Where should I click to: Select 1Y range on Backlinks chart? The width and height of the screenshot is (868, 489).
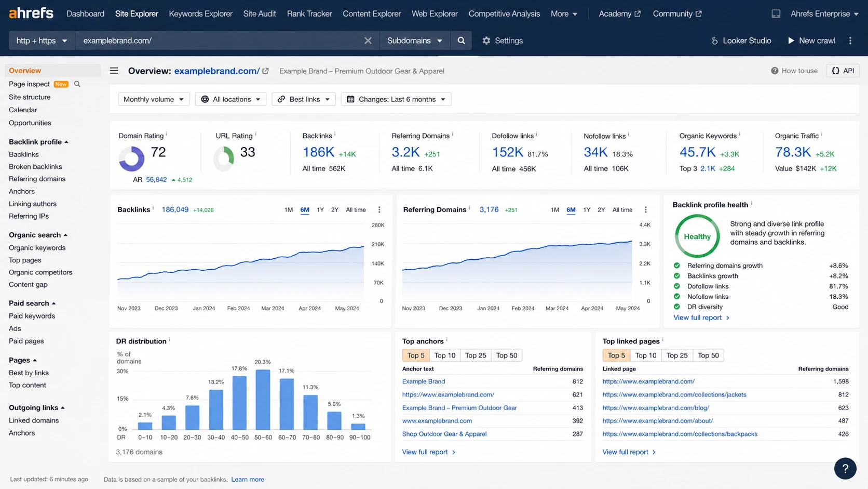tap(320, 210)
